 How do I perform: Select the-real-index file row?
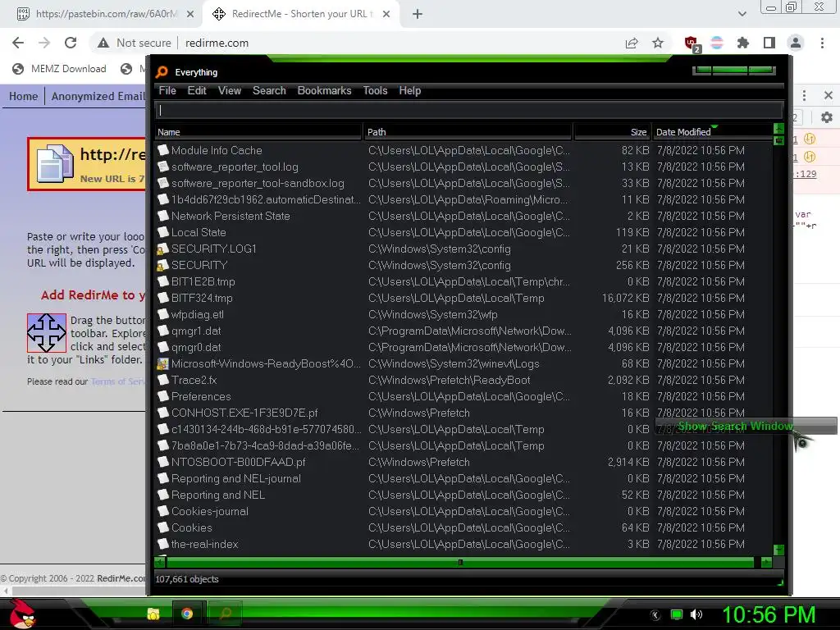point(464,544)
